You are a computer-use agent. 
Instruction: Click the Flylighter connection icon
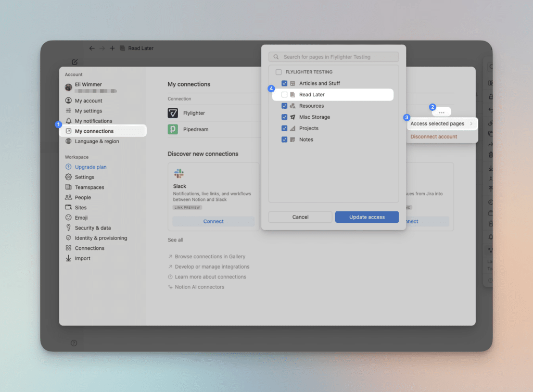tap(173, 113)
